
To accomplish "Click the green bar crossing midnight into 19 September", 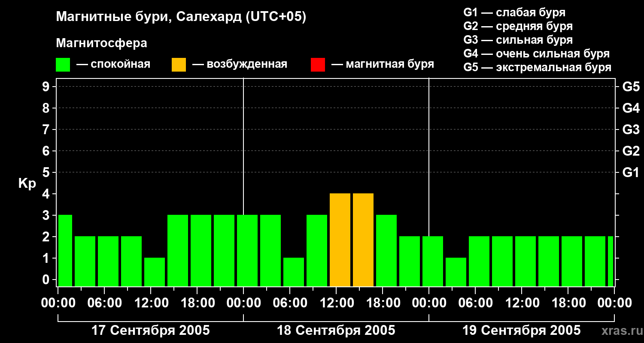I will [x=433, y=262].
